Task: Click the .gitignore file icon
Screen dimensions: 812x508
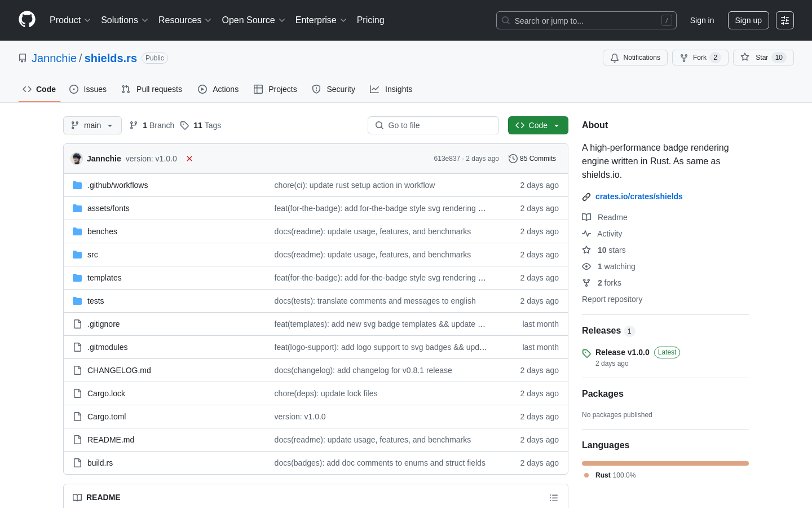Action: point(77,324)
